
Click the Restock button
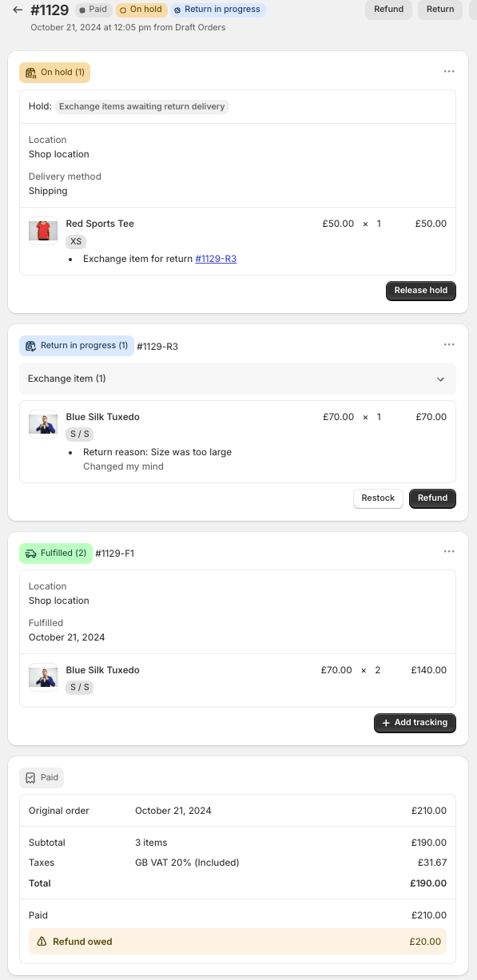pos(378,498)
